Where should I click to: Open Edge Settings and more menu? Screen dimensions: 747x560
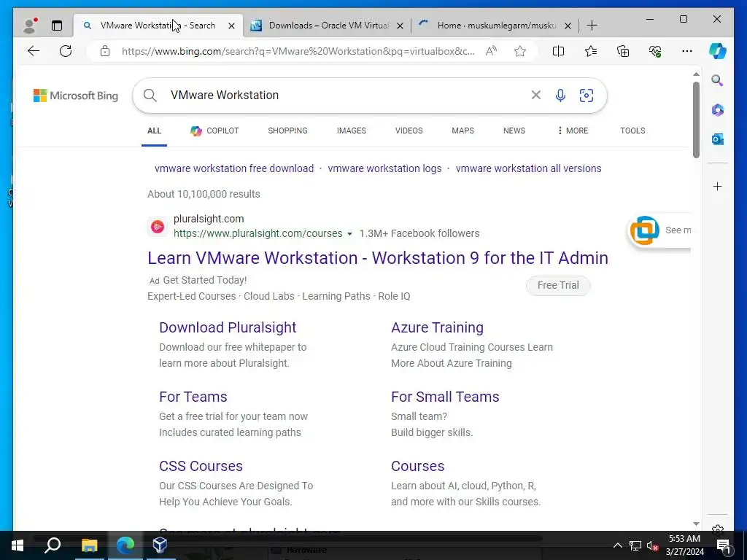click(687, 51)
